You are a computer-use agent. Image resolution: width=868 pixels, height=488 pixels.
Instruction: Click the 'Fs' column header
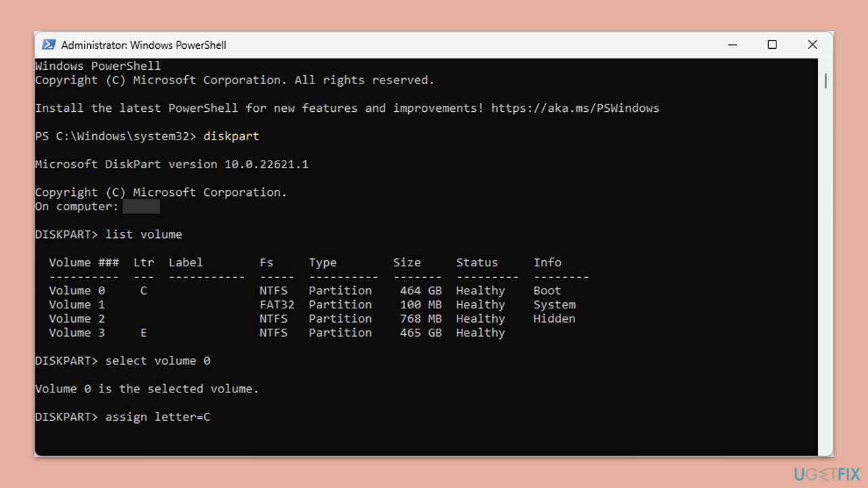coord(267,262)
